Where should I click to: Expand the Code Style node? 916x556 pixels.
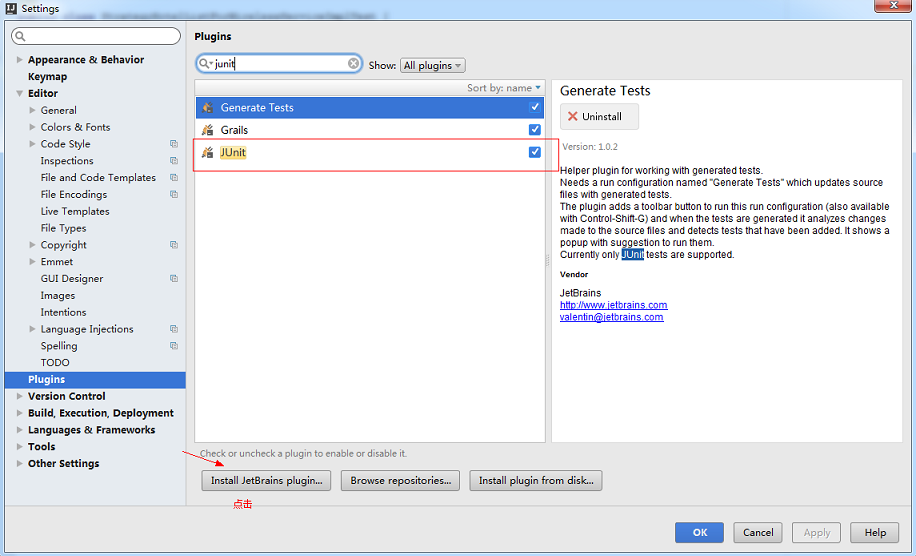32,144
